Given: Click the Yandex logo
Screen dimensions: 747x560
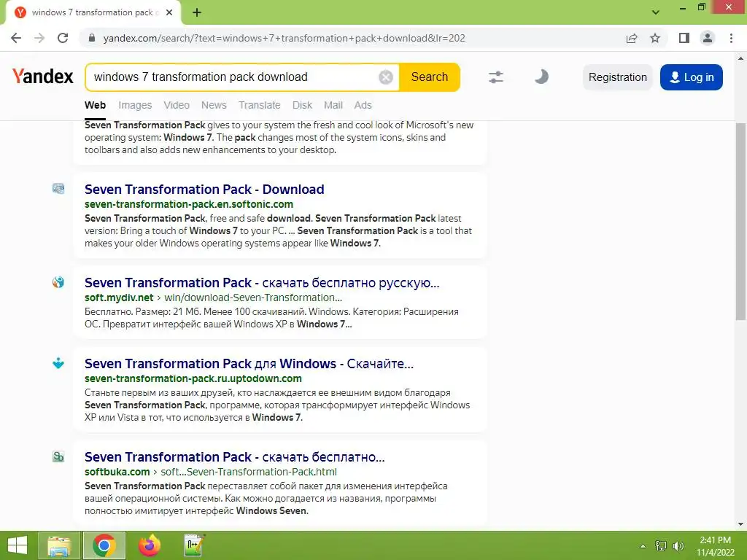Looking at the screenshot, I should point(42,76).
